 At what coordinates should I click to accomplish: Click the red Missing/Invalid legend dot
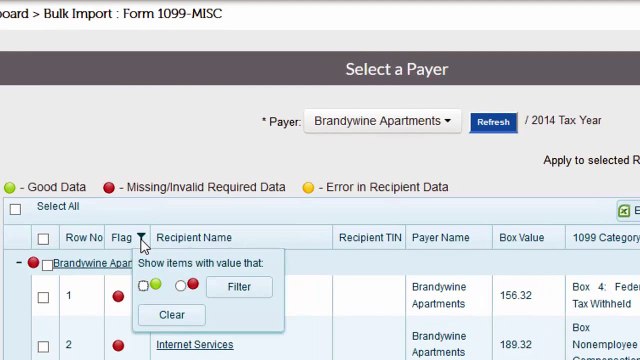click(109, 187)
